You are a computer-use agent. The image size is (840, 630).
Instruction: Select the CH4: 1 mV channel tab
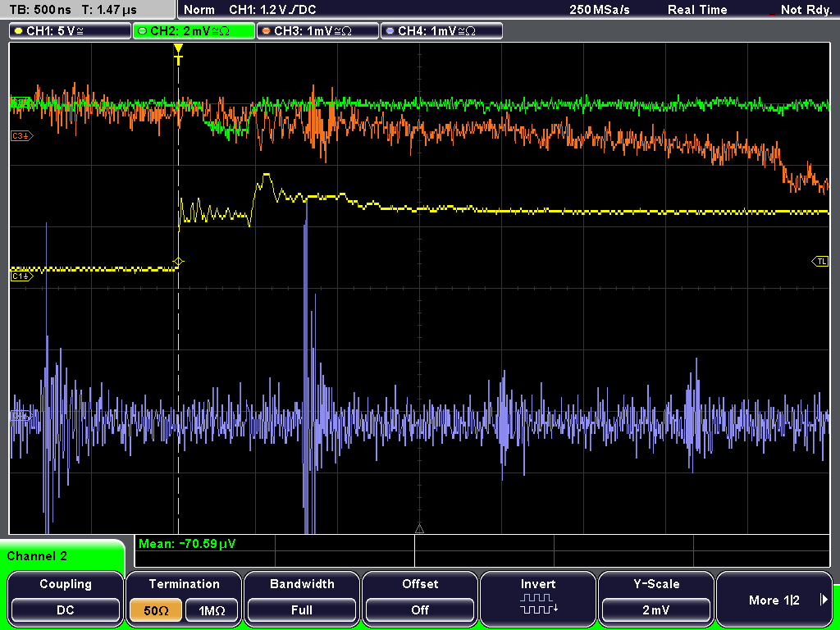pyautogui.click(x=441, y=31)
